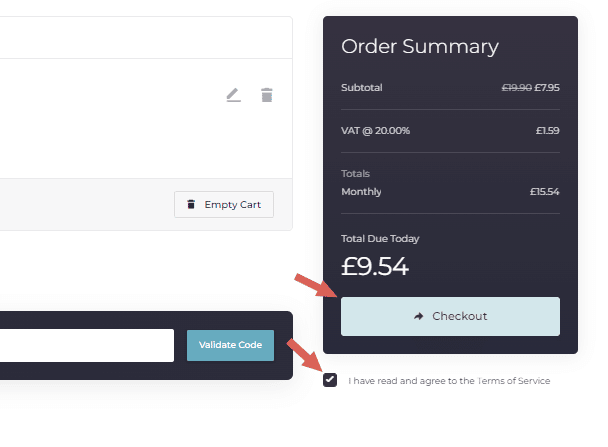Click the trash icon inside Empty Cart button

[x=191, y=204]
